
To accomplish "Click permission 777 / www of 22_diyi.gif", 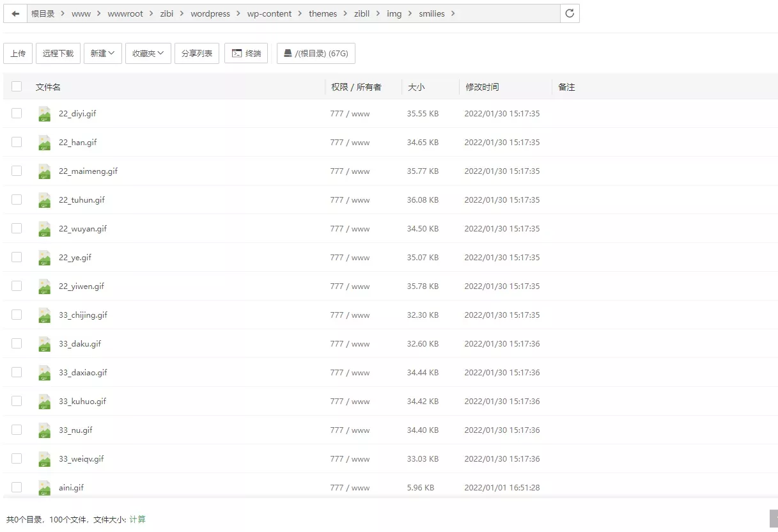I will 350,114.
